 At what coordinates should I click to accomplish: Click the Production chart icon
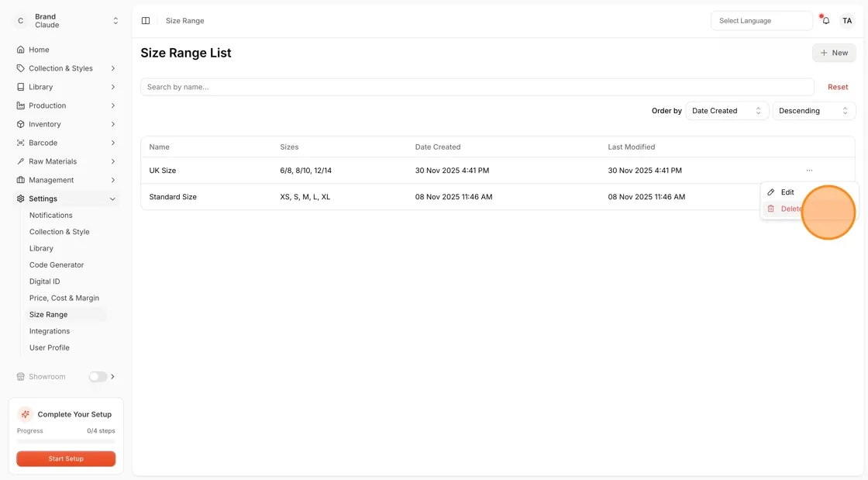point(20,105)
